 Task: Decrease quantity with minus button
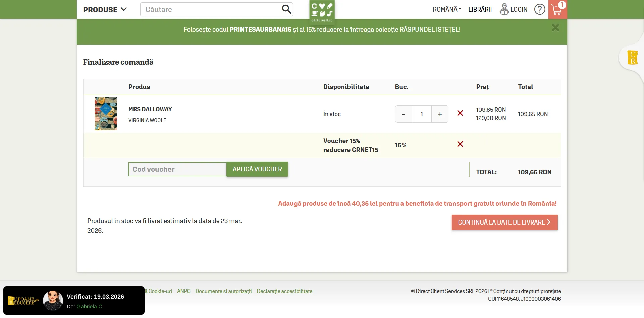click(x=404, y=114)
